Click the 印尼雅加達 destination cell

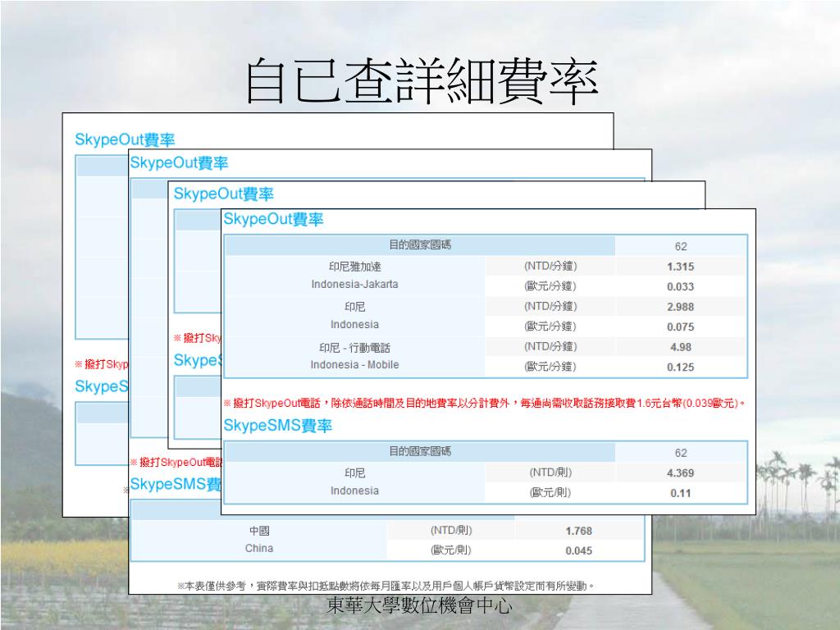(354, 267)
